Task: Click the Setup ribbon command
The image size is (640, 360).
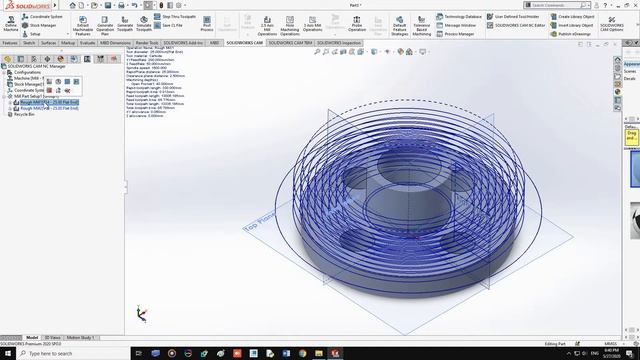Action: 31,34
